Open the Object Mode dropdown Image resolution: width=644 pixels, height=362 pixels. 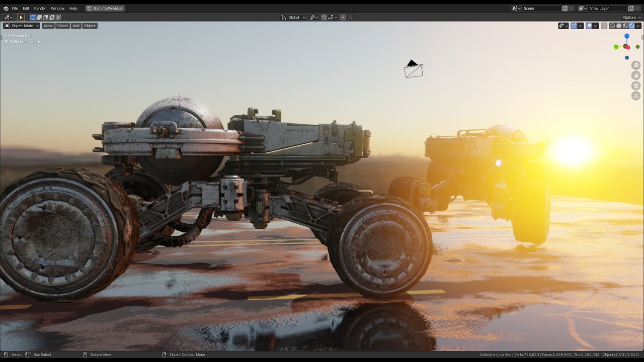coord(21,26)
